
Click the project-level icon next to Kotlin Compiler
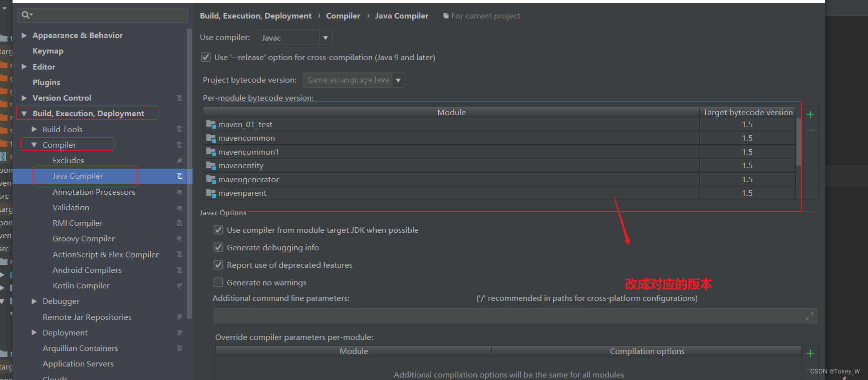coord(179,285)
